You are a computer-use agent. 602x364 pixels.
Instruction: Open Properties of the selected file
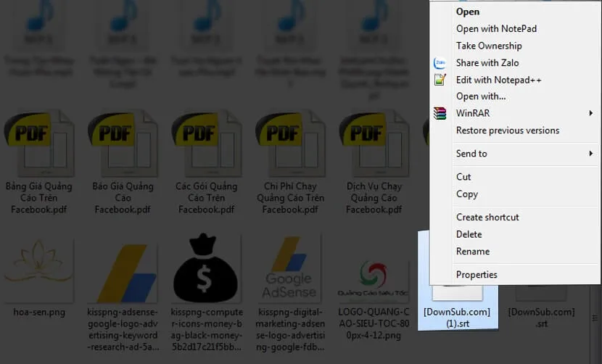pyautogui.click(x=477, y=275)
